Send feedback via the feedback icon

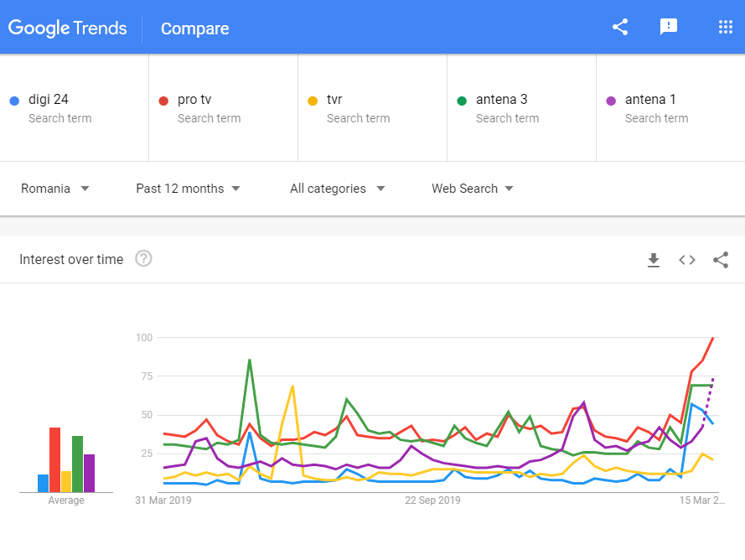tap(669, 26)
